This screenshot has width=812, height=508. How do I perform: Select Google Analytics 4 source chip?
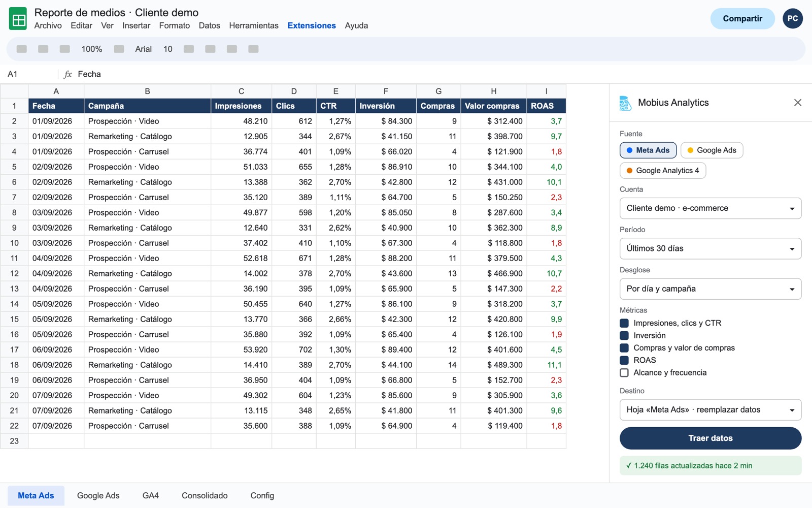pyautogui.click(x=663, y=171)
